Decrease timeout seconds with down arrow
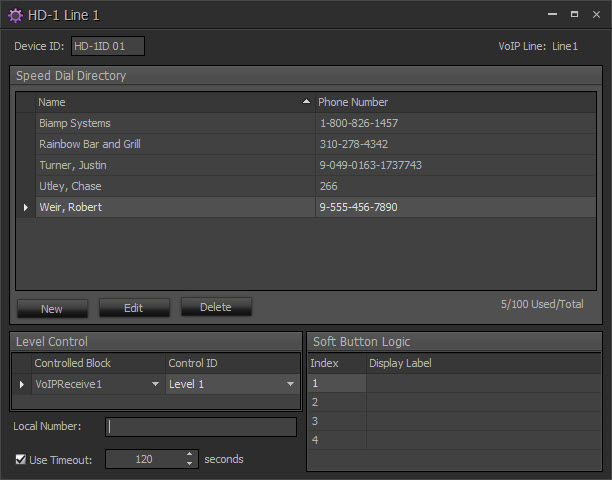This screenshot has height=480, width=612. coord(190,464)
